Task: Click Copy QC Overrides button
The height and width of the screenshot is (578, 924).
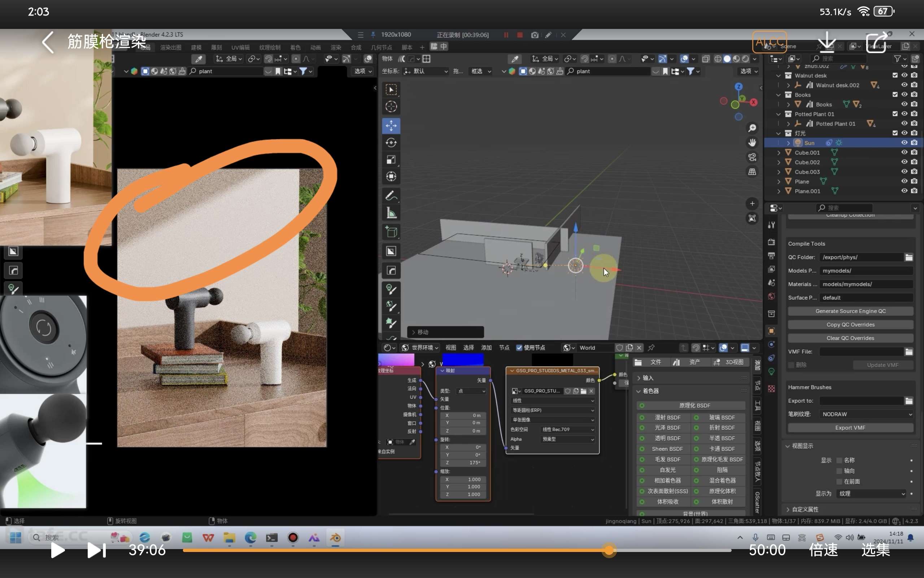Action: [850, 324]
